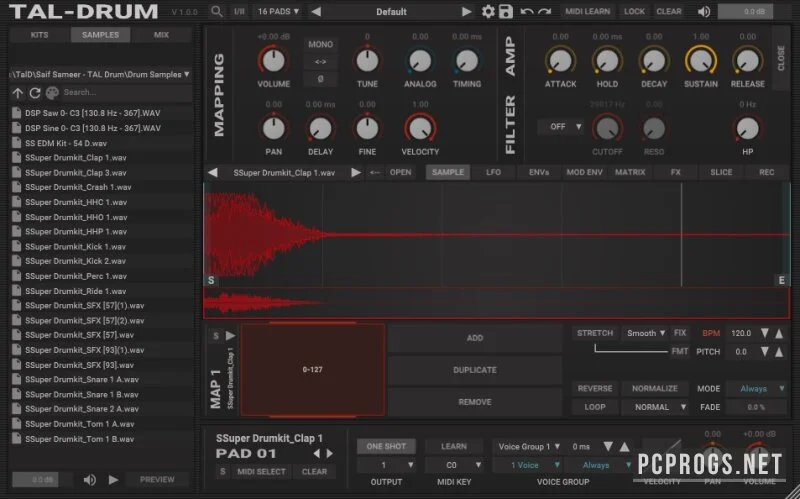Viewport: 800px width, 499px height.
Task: Click the undo arrow icon
Action: pyautogui.click(x=527, y=11)
